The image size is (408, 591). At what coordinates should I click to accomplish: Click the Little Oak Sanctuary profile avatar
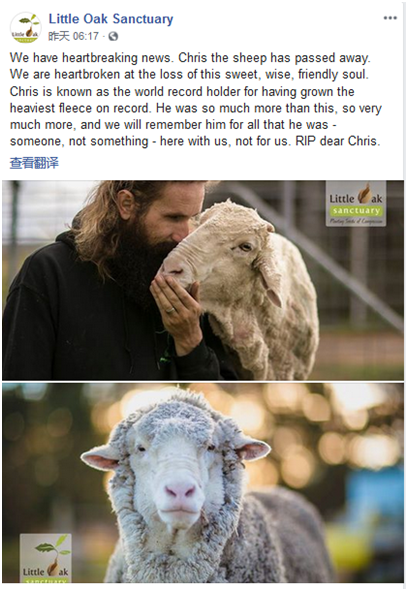pos(25,28)
